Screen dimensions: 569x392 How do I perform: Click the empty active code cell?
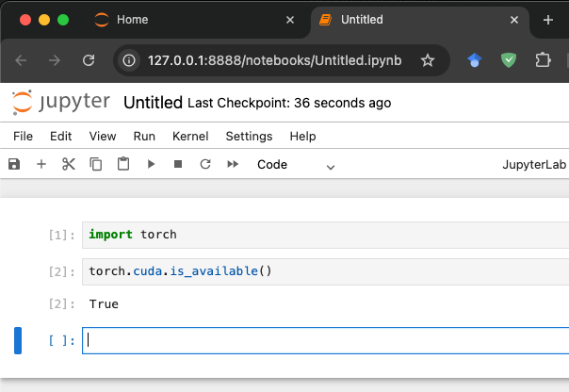(325, 340)
